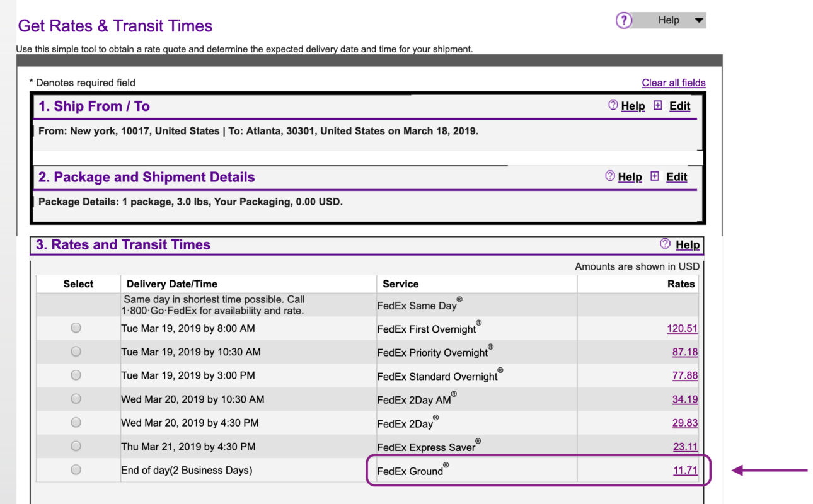Click help question icon in Package and Shipment Details
The image size is (813, 504).
click(610, 176)
